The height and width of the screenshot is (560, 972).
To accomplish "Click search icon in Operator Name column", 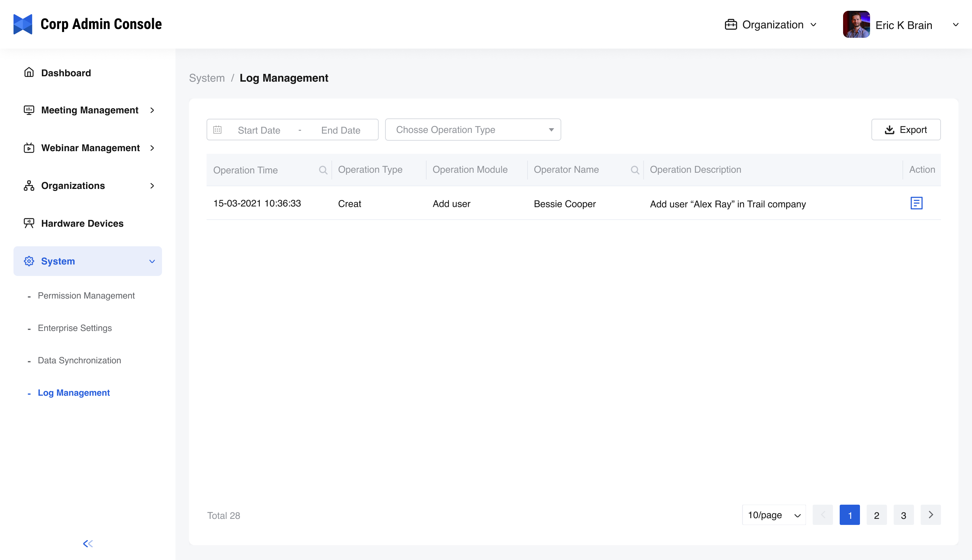I will [634, 170].
